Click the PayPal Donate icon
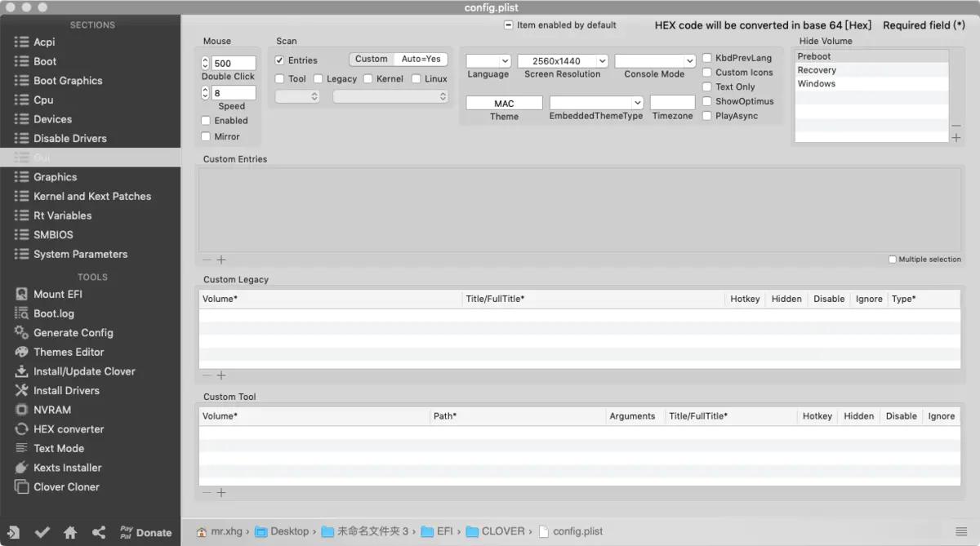This screenshot has height=546, width=980. (x=145, y=532)
